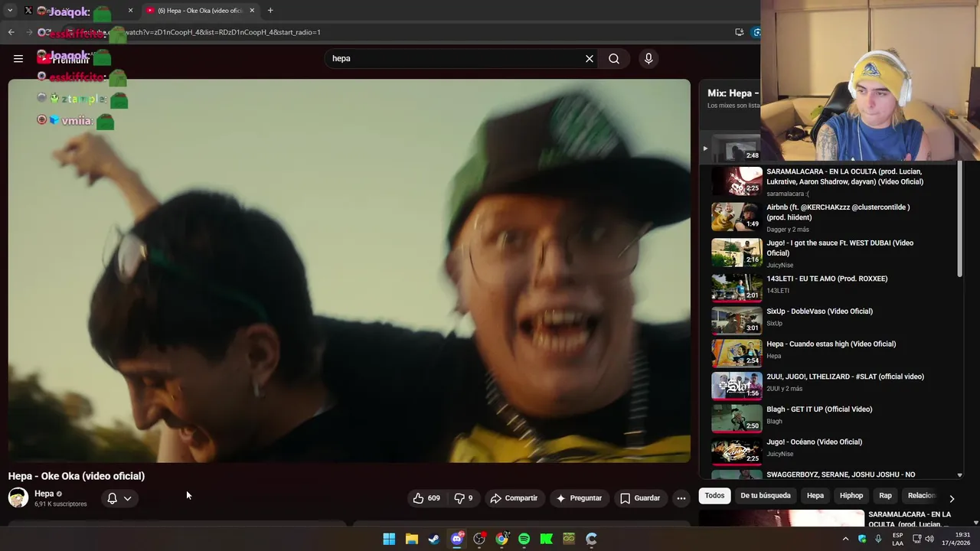Click the install app icon in address bar
Viewport: 980px width, 551px height.
[740, 32]
